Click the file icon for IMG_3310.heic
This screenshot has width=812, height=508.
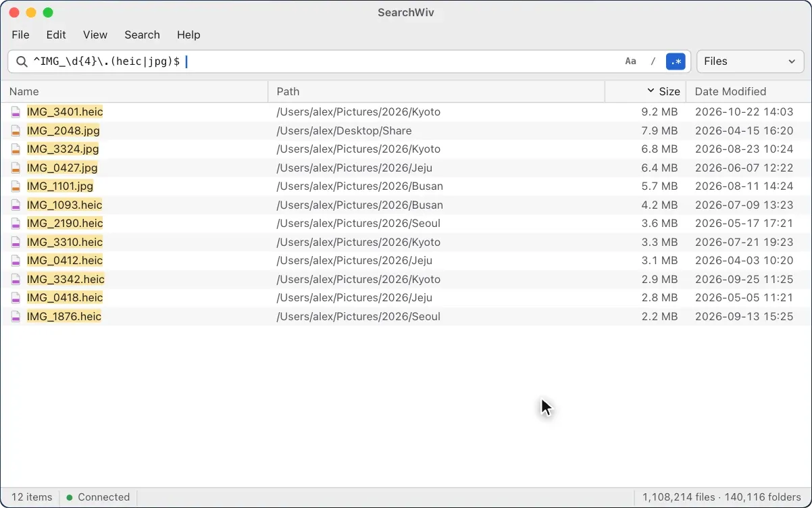click(16, 243)
